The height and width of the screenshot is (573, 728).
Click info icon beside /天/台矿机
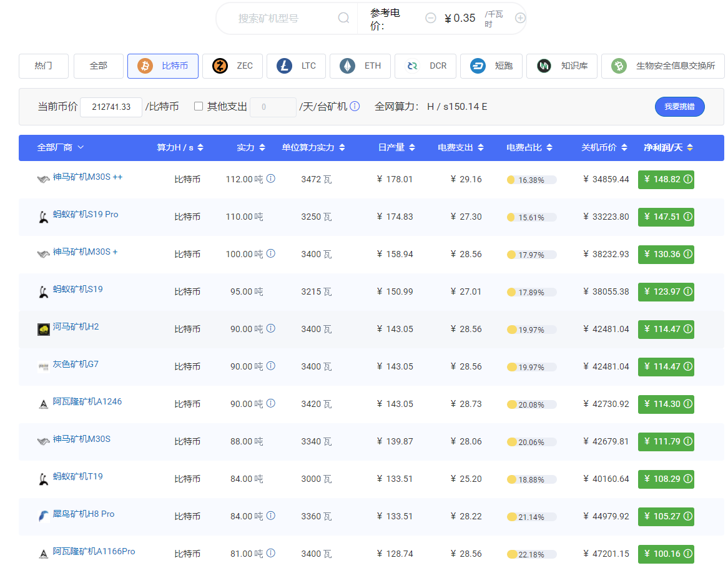coord(355,106)
